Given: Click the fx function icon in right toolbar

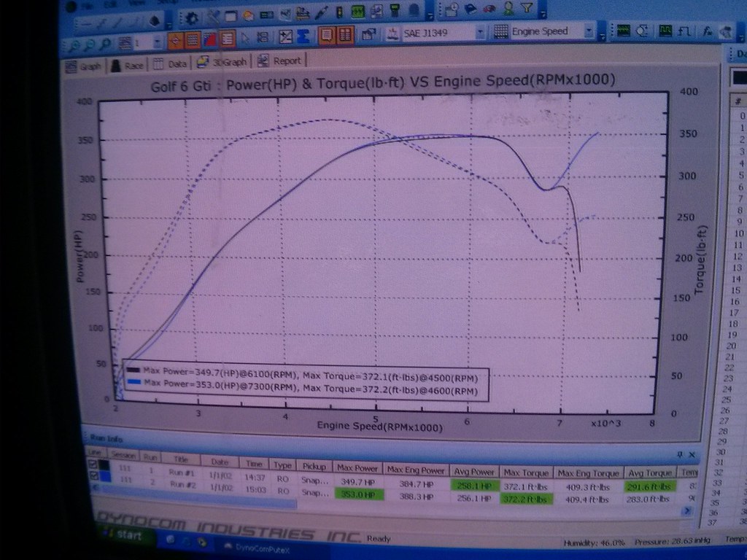Looking at the screenshot, I should tap(707, 31).
